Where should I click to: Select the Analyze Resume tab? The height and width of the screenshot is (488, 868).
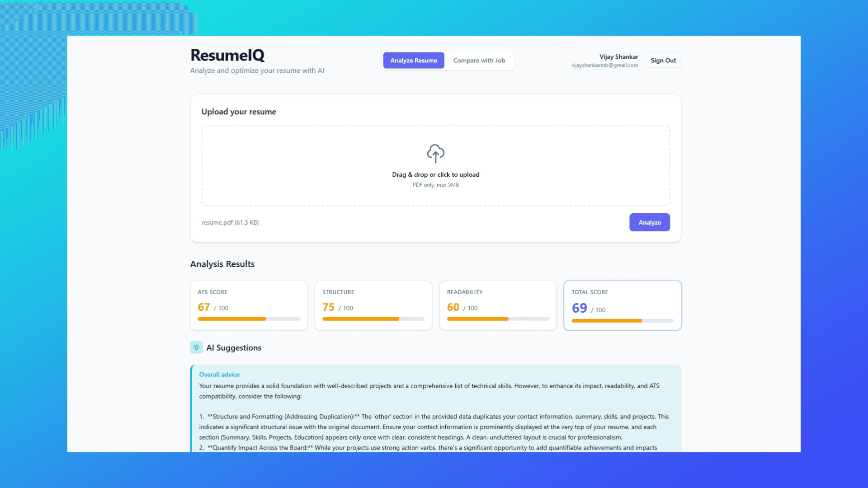[413, 60]
